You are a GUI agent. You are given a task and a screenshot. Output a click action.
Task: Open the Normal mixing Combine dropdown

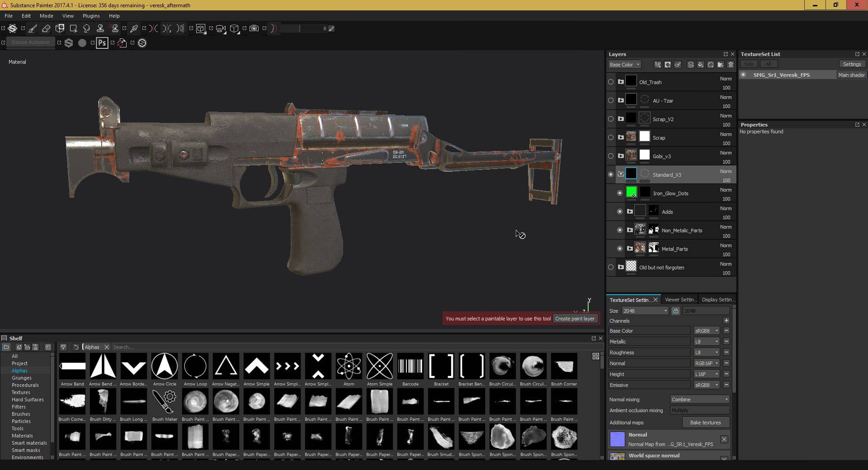tap(700, 399)
